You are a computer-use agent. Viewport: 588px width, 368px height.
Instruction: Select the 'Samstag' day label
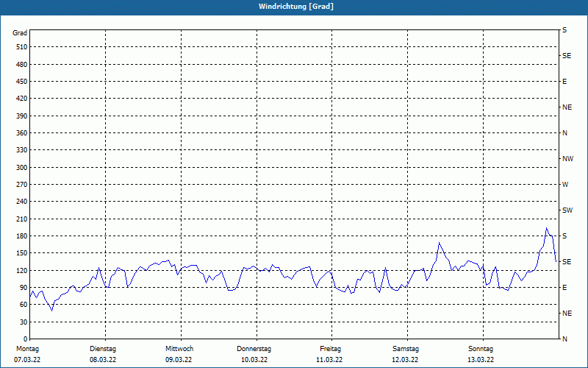[x=406, y=349]
